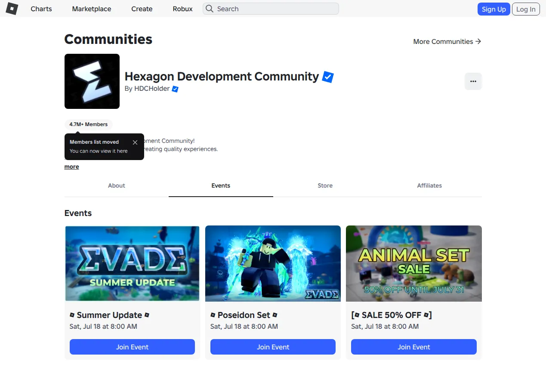This screenshot has height=392, width=546.
Task: Switch to the About tab
Action: pyautogui.click(x=117, y=185)
